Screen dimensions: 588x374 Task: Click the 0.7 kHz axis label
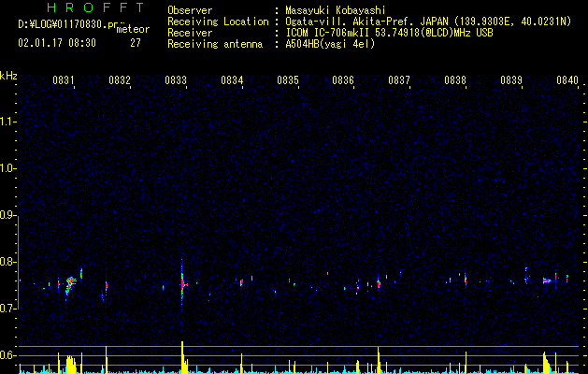tap(8, 309)
